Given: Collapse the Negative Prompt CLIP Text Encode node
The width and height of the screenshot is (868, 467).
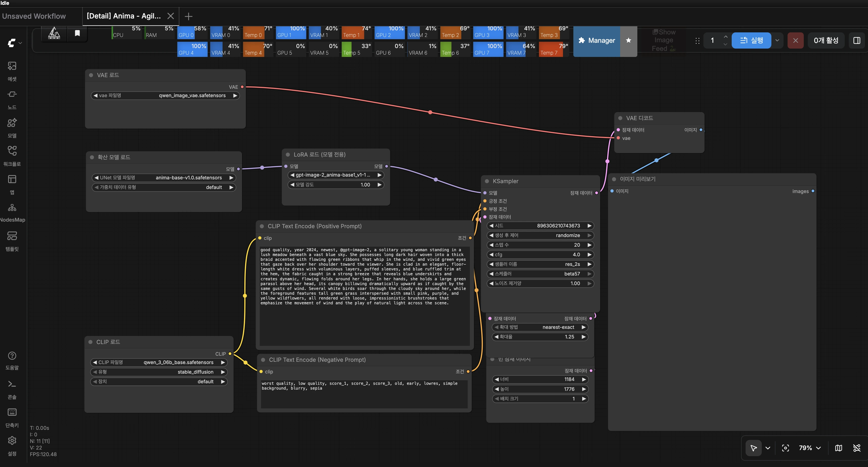Looking at the screenshot, I should (263, 360).
